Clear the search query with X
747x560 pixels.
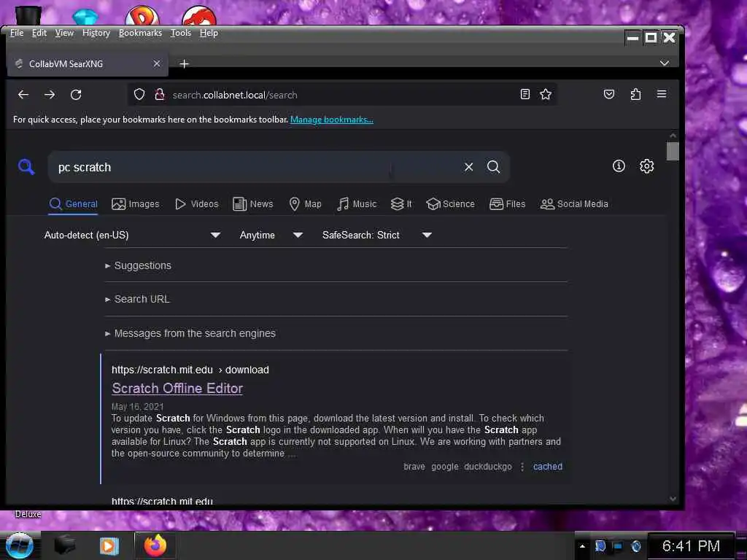tap(469, 167)
